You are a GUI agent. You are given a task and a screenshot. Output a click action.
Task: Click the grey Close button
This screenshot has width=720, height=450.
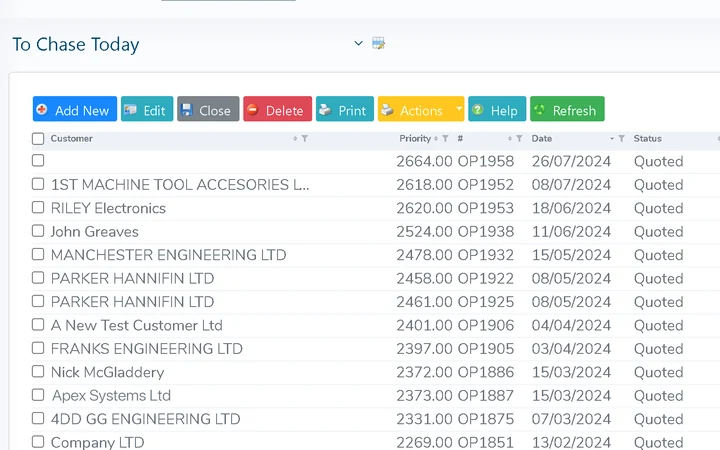(208, 109)
